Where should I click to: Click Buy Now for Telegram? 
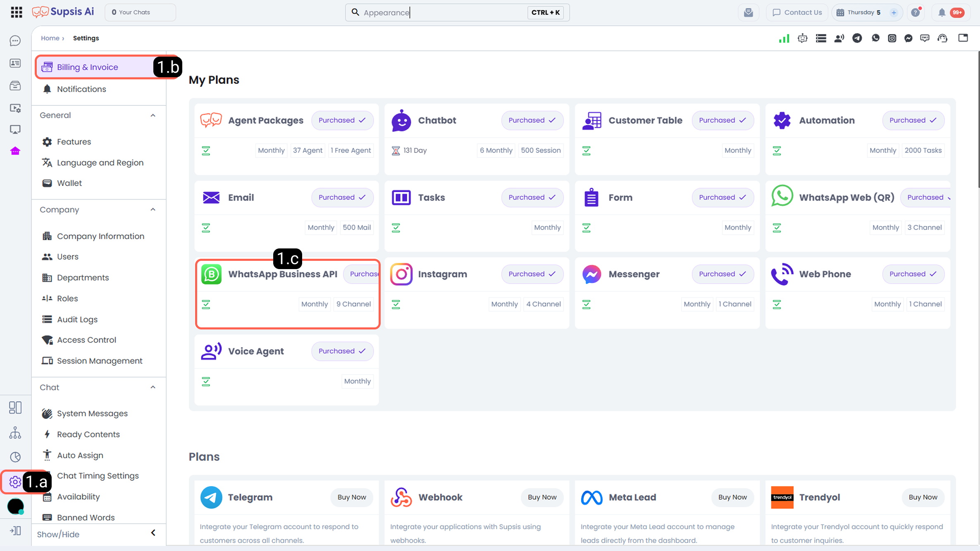click(352, 497)
